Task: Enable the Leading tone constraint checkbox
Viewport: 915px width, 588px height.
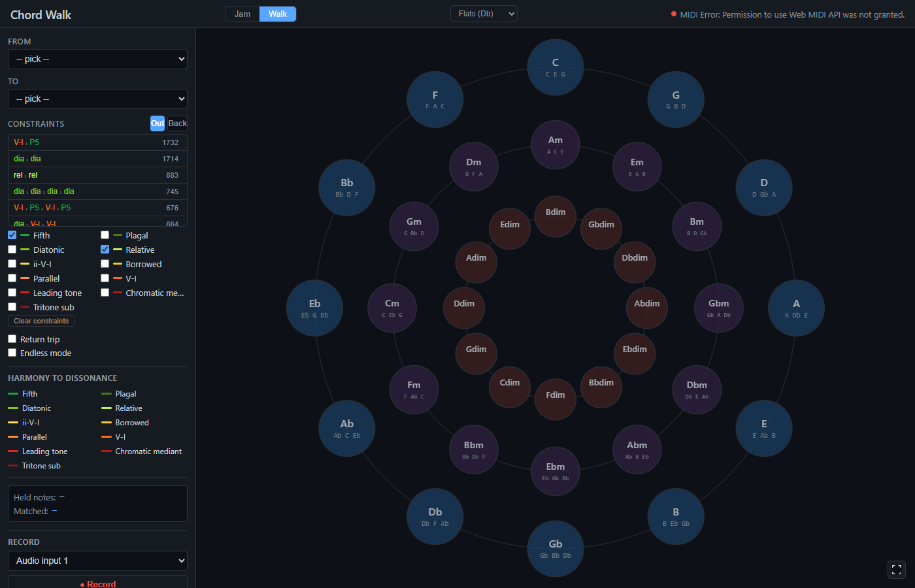Action: [12, 293]
